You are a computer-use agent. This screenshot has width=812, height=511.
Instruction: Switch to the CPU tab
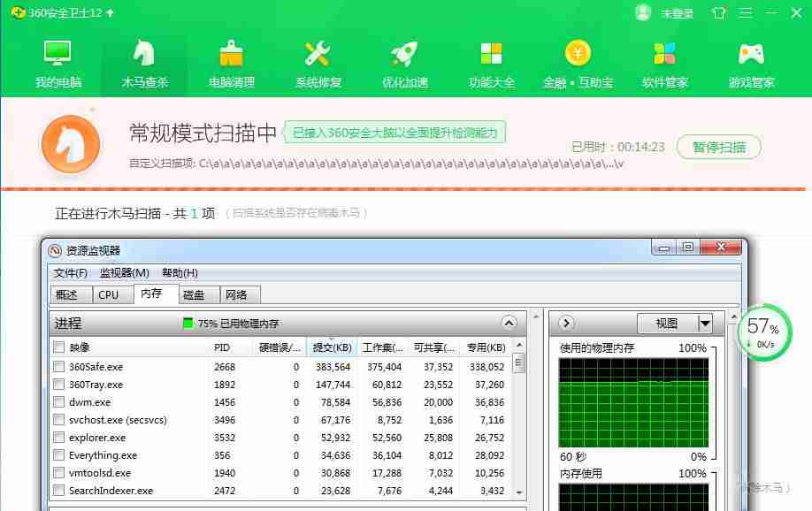tap(113, 294)
